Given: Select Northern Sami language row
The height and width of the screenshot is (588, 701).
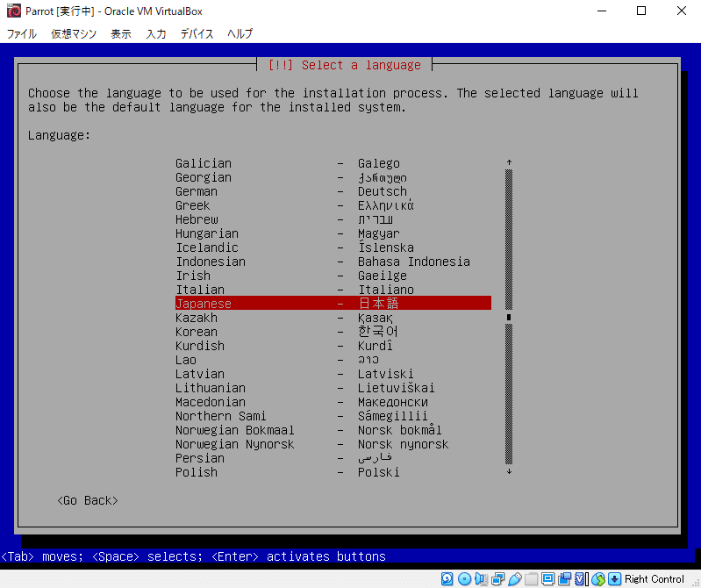Looking at the screenshot, I should 333,416.
